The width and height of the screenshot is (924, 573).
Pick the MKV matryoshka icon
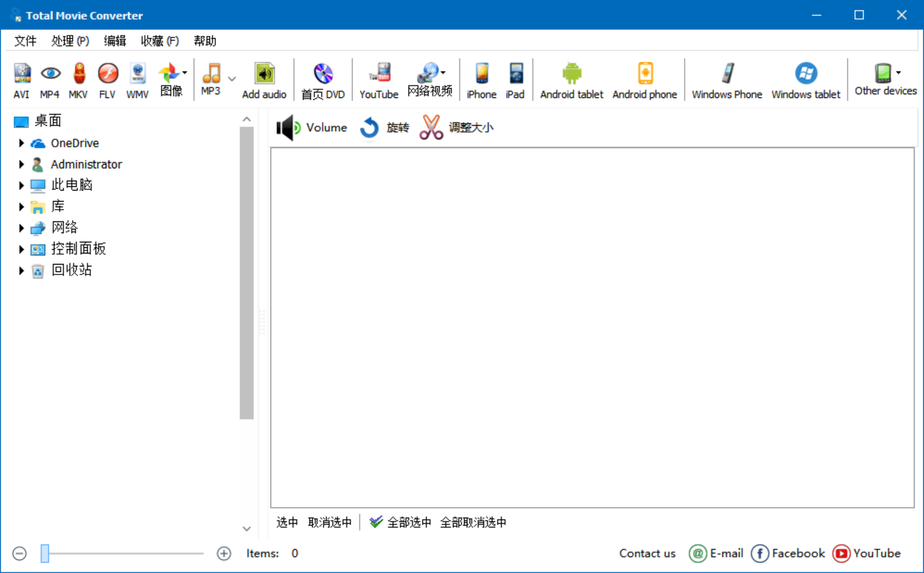point(78,80)
